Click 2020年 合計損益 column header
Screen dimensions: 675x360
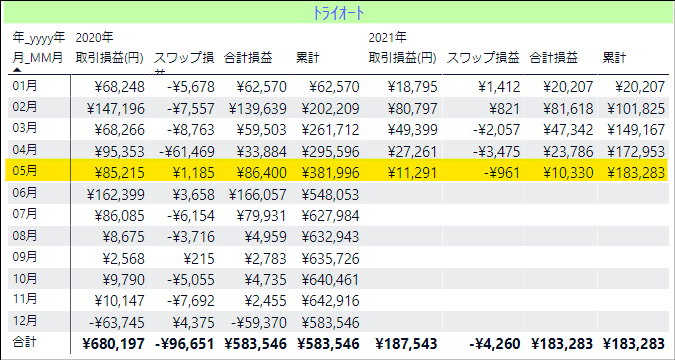(248, 58)
